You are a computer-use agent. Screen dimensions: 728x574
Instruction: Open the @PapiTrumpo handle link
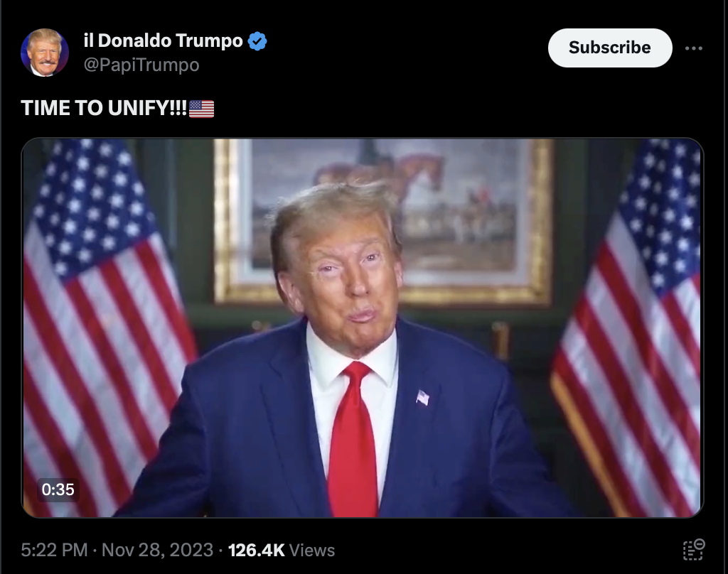tap(141, 65)
